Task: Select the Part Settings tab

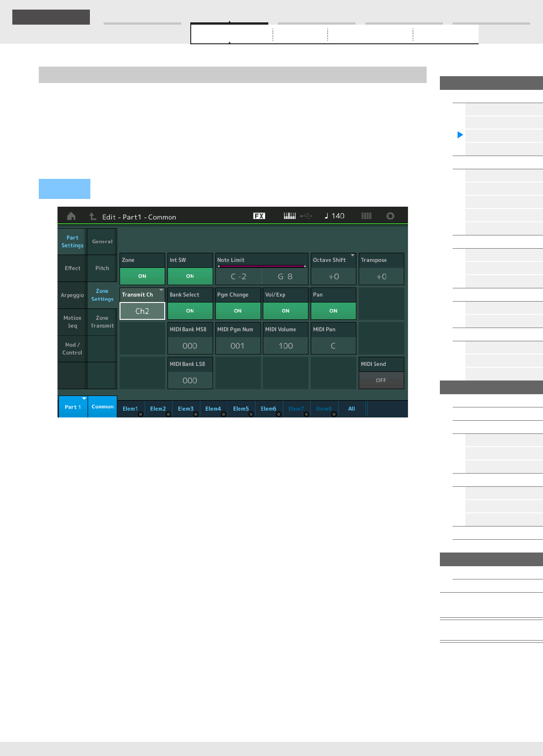Action: 73,241
